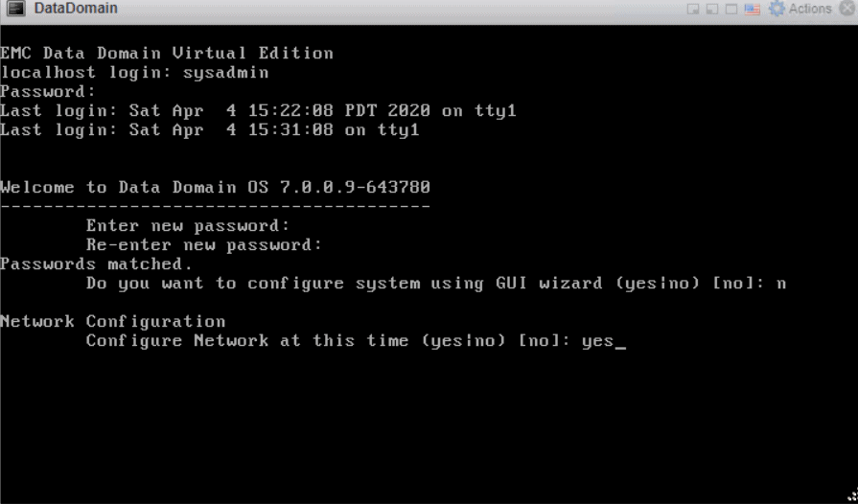The image size is (858, 504).
Task: Click the "Re-enter new password:" prompt
Action: coord(204,245)
